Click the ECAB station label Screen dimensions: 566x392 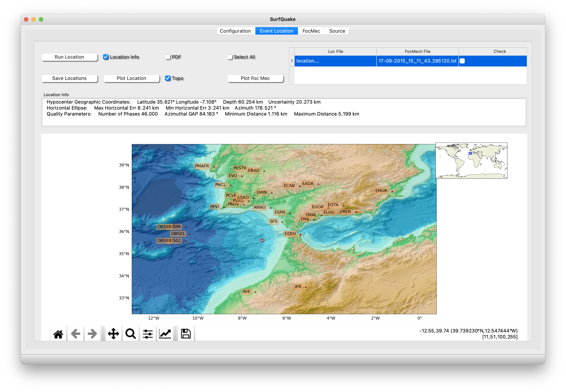[289, 186]
